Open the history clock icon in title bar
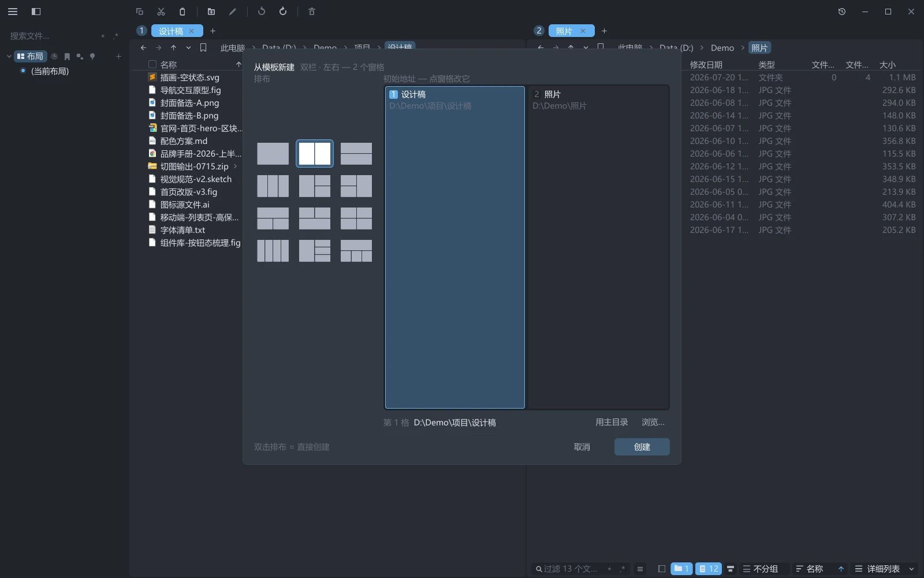The width and height of the screenshot is (924, 578). (842, 12)
